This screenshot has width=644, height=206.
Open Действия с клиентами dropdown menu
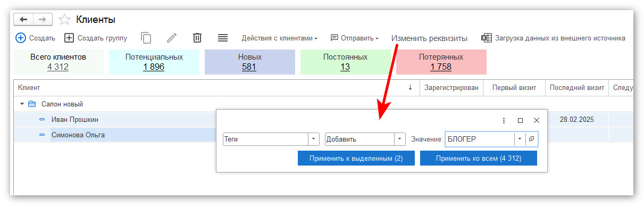coord(279,38)
